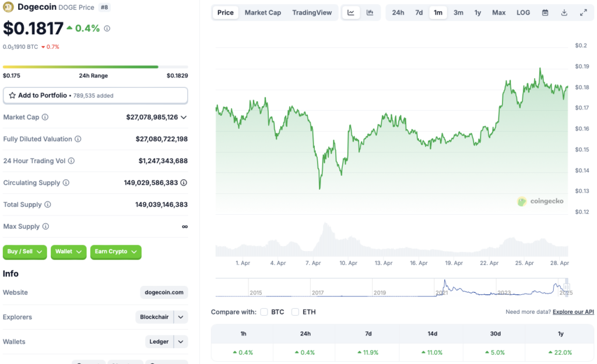597x364 pixels.
Task: Expand chart to fullscreen
Action: coord(583,13)
